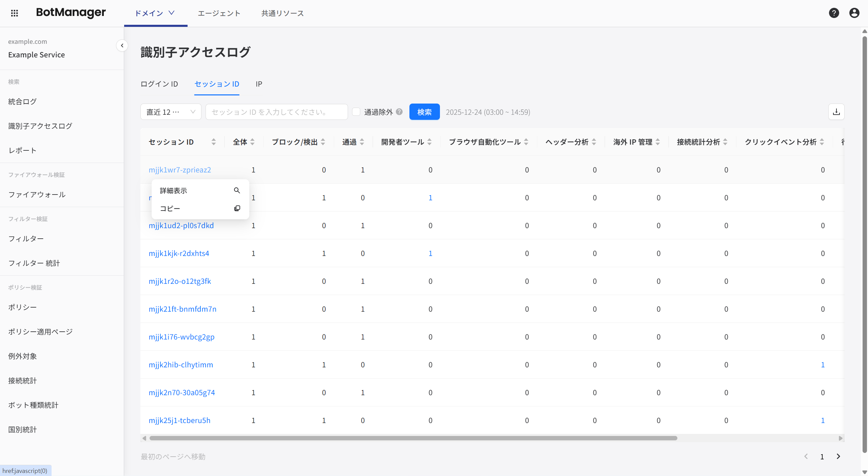The image size is (868, 476).
Task: Click the magnifier icon next to 詳細表示
Action: [237, 190]
